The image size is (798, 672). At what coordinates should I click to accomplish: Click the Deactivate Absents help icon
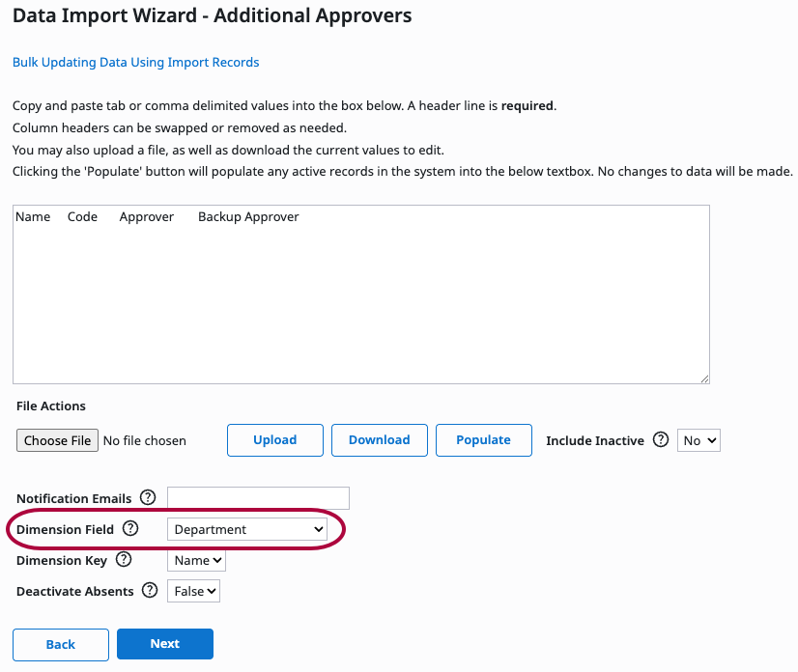pos(150,591)
